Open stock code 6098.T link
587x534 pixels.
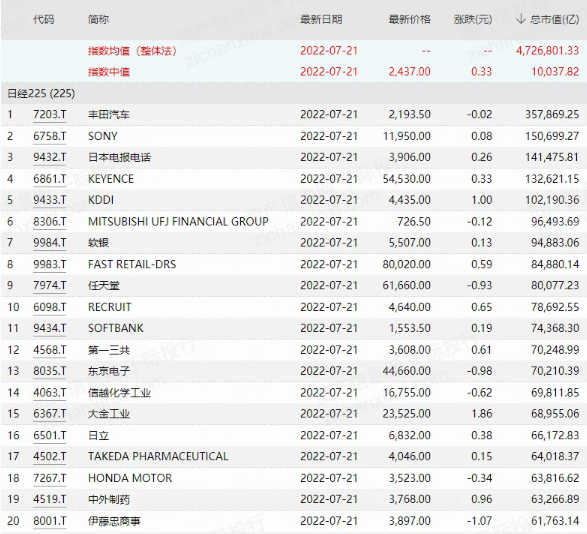click(x=49, y=307)
